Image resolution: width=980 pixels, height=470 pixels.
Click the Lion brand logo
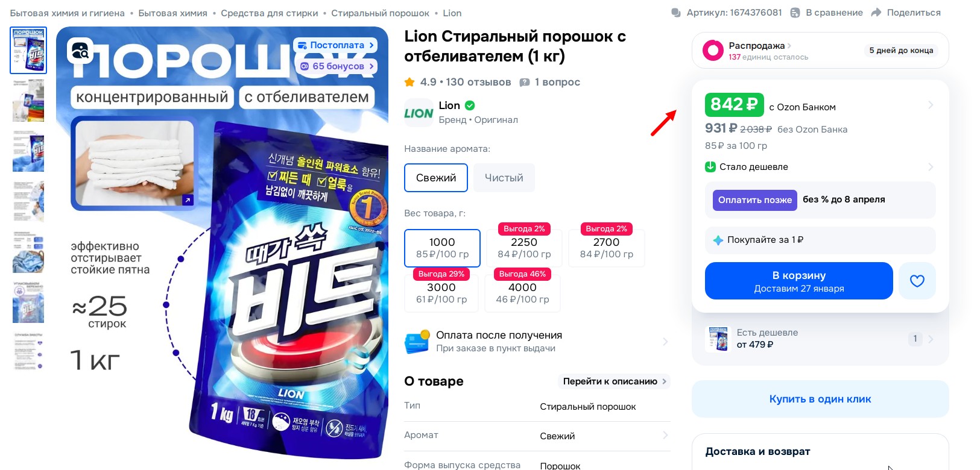coord(419,113)
